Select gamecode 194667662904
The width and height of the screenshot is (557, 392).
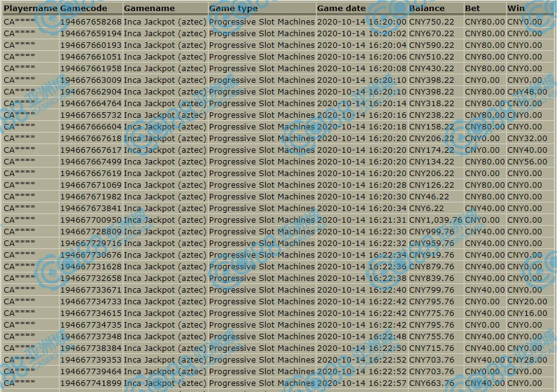coord(91,91)
